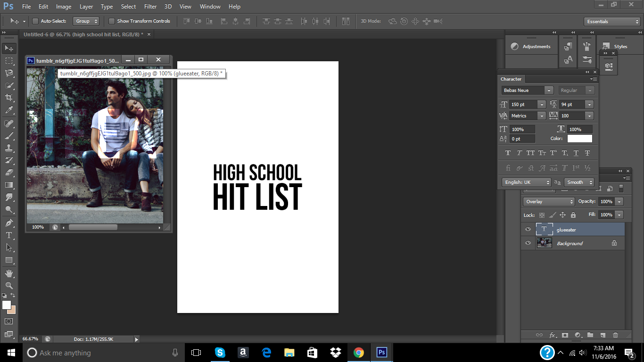Open the Bebas Neue font family dropdown

click(x=549, y=90)
